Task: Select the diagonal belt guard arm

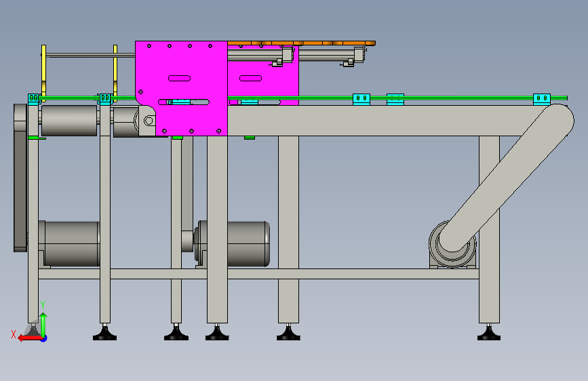Action: (x=506, y=177)
